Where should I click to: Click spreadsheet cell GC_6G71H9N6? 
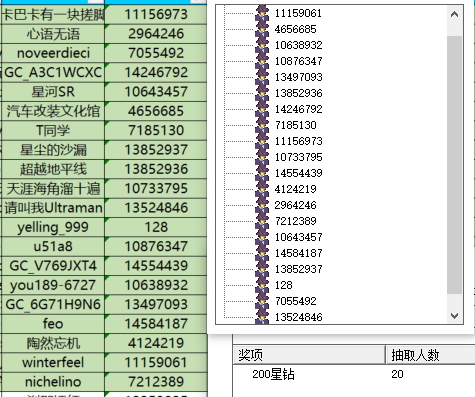click(x=53, y=304)
